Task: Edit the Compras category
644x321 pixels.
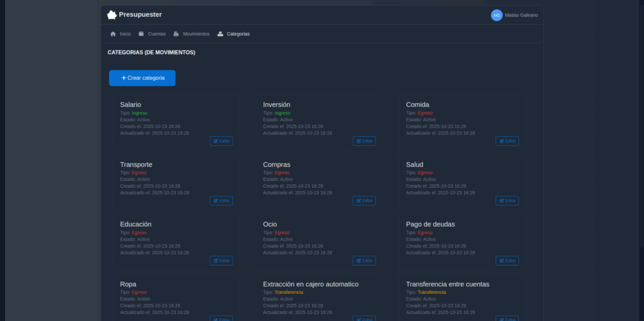Action: (x=364, y=201)
